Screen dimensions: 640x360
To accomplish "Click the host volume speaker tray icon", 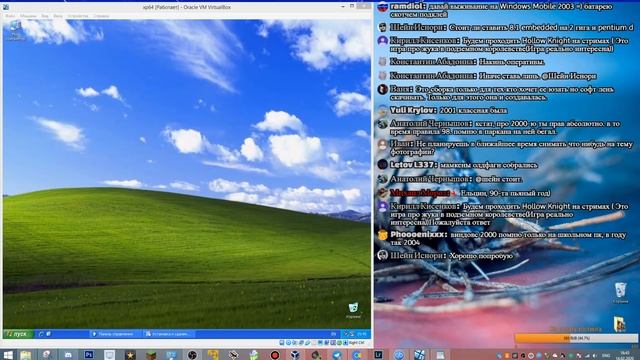I will click(x=595, y=356).
